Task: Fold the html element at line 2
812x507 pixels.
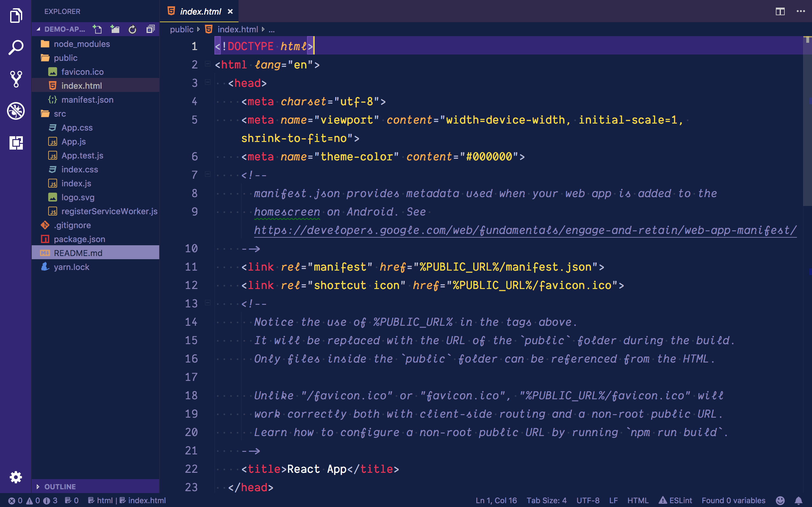Action: pyautogui.click(x=208, y=64)
